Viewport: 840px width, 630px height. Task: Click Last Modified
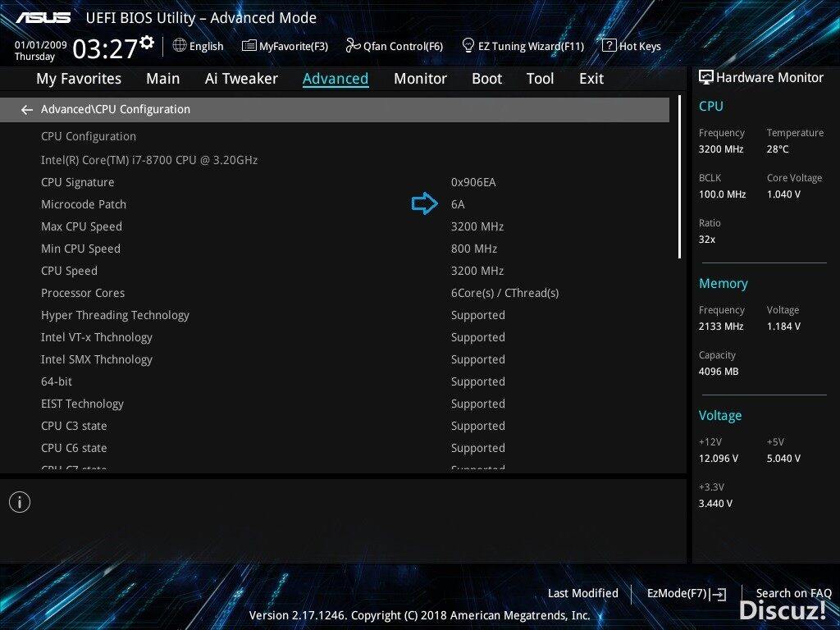583,593
